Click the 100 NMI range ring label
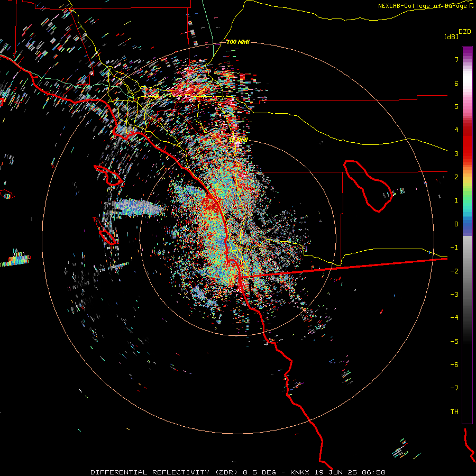 tap(238, 42)
